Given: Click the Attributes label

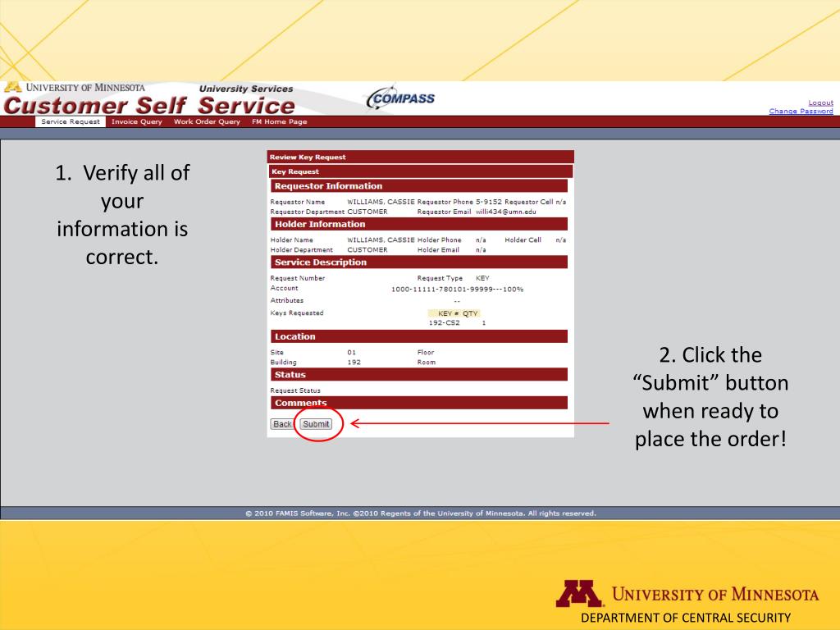Looking at the screenshot, I should click(286, 300).
